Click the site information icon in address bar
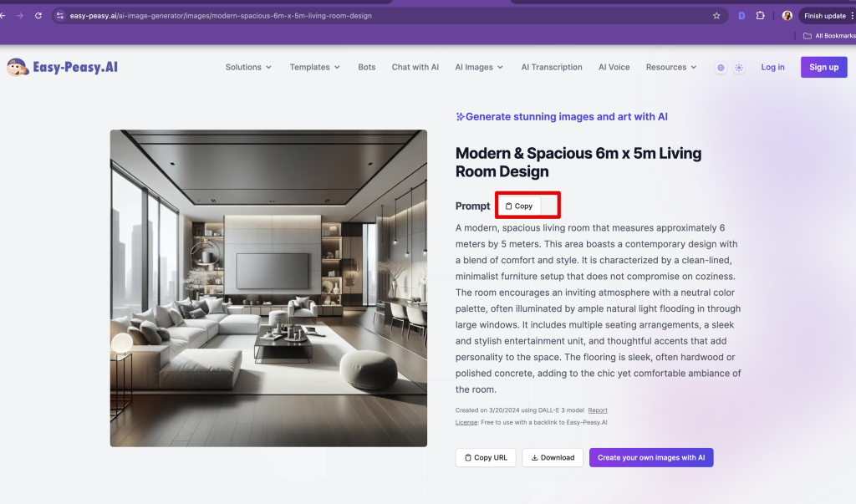Viewport: 856px width, 504px height. pos(60,16)
